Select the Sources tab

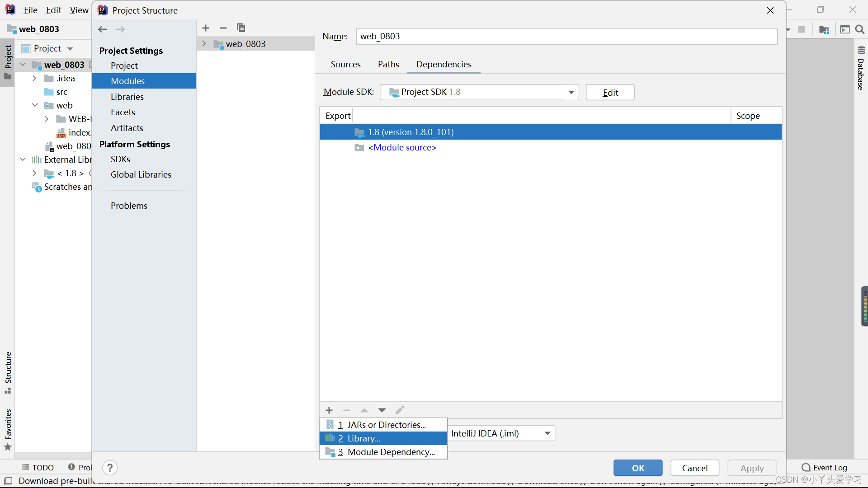tap(345, 64)
